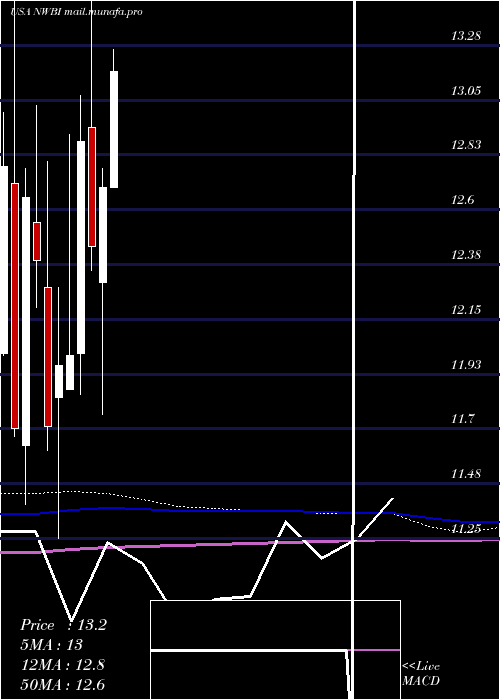Click the short red candlestick near 12.5
Image resolution: width=500 pixels, height=700 pixels.
pos(37,241)
